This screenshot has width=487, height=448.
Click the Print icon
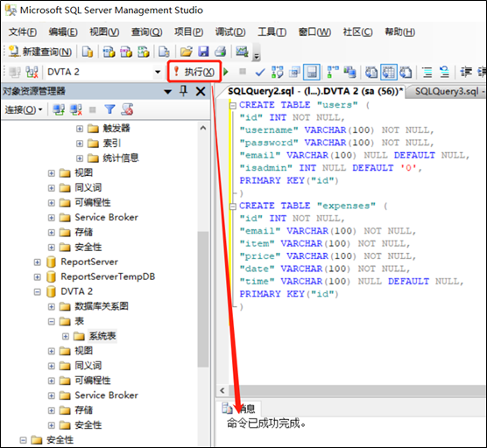click(x=221, y=52)
